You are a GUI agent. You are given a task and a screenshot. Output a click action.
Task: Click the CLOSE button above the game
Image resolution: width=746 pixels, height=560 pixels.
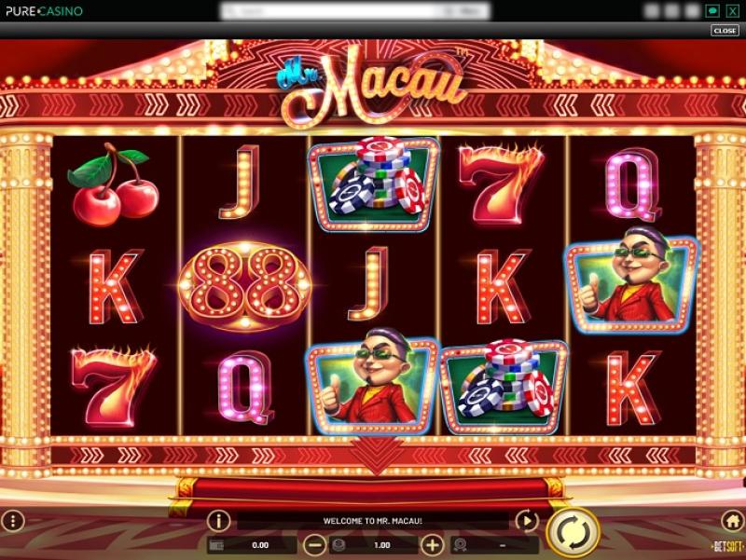coord(725,31)
